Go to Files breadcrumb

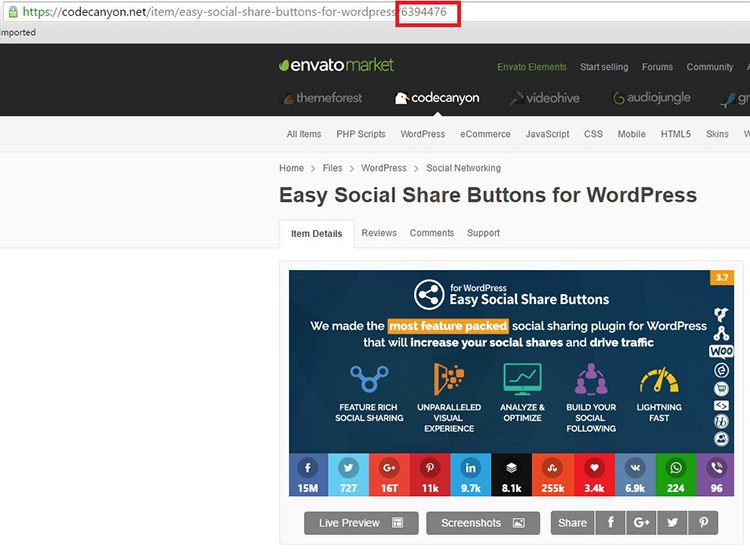click(332, 168)
